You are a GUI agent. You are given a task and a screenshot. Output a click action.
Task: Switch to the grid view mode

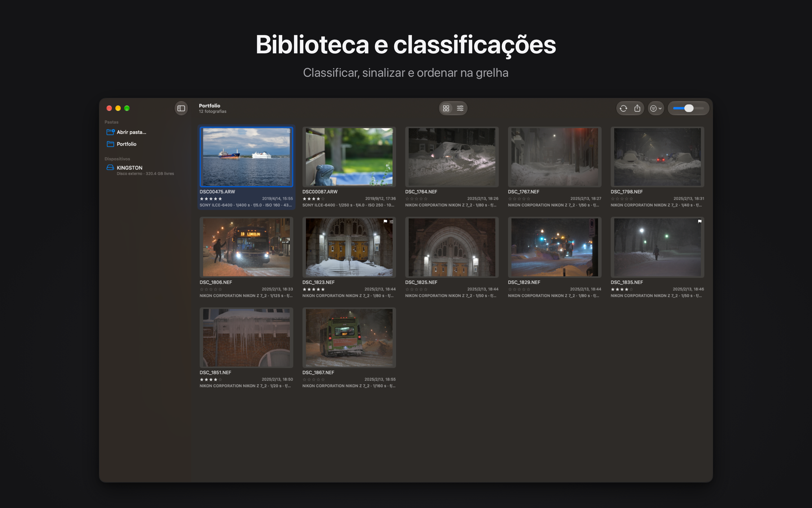[x=446, y=108]
